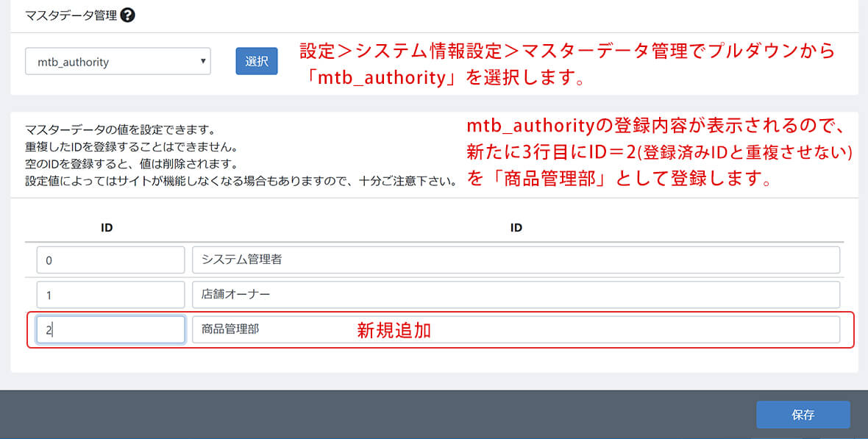Focus the ID field containing 1

111,295
